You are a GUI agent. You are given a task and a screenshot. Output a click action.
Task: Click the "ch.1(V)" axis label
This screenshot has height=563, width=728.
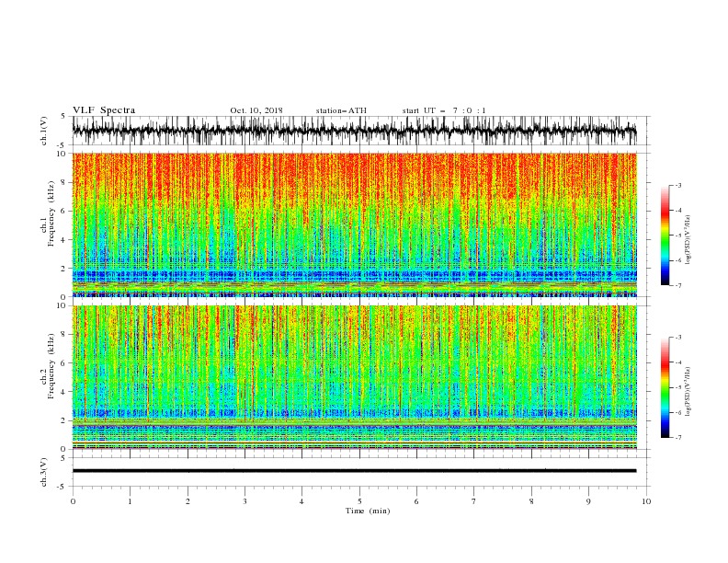[44, 131]
